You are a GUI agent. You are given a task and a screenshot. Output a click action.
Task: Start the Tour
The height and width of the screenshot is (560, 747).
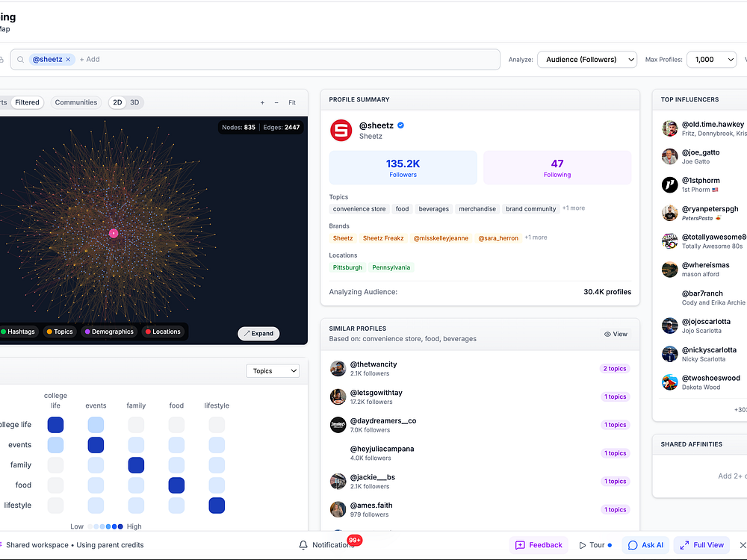click(595, 545)
